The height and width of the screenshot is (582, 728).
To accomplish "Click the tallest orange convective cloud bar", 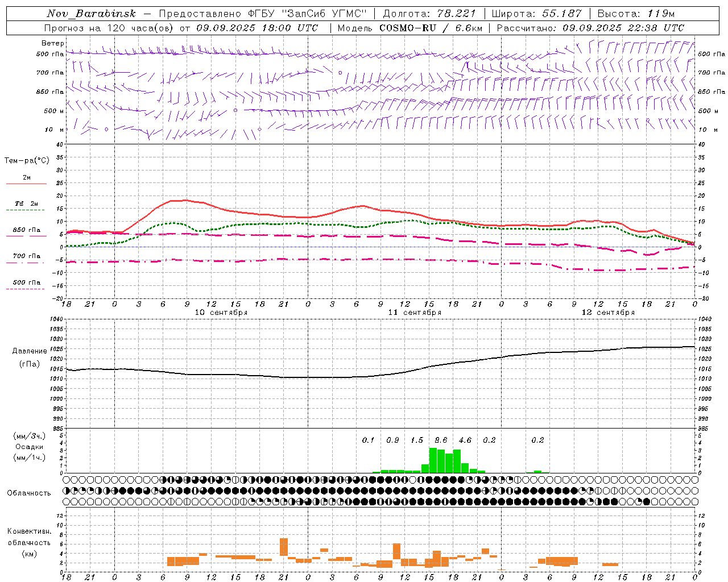I will 284,547.
